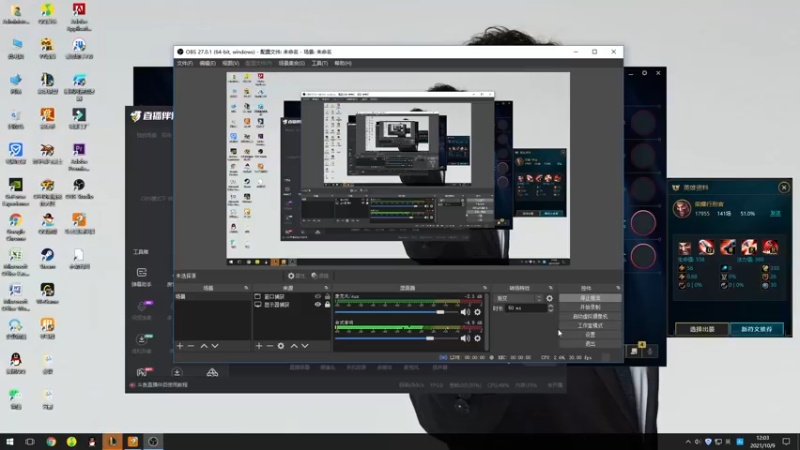Move the source up in Sources list
This screenshot has height=450, width=800.
pos(294,346)
